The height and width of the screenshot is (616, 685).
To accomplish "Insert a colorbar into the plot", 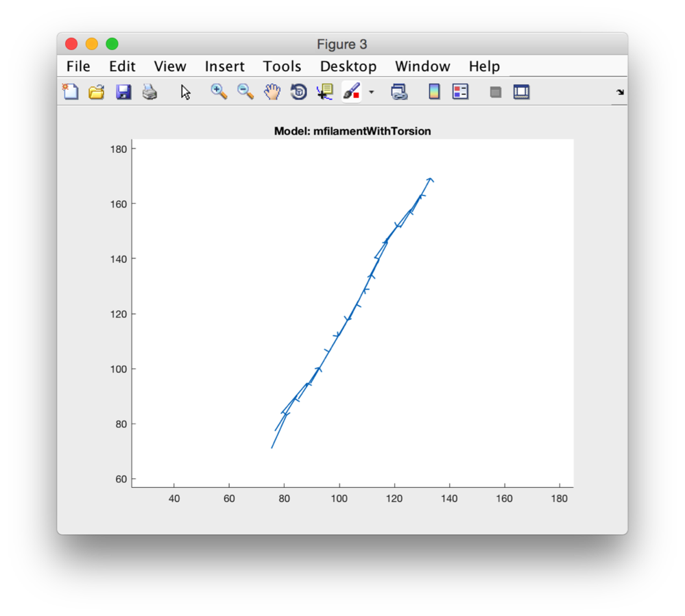I will point(434,91).
